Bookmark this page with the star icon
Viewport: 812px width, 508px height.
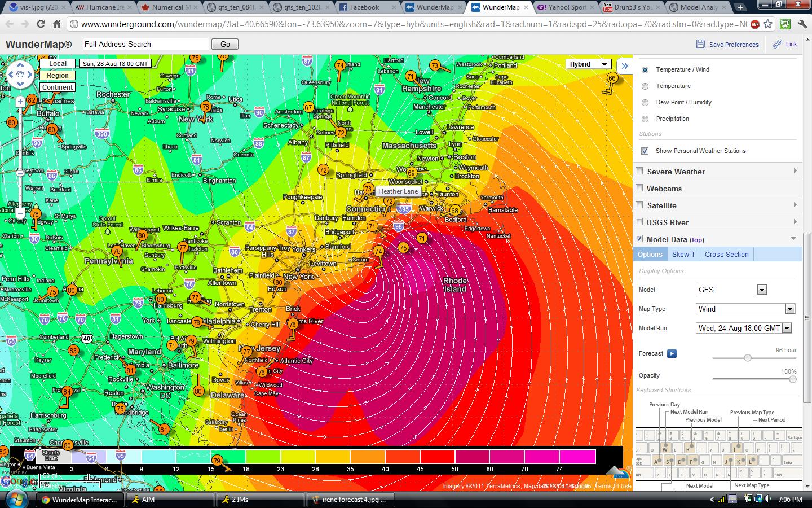click(x=767, y=24)
